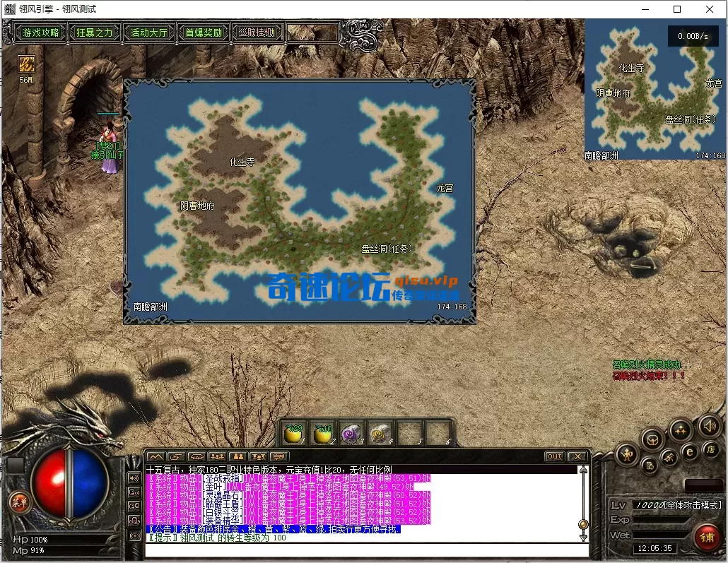Click the 骷髅王质 item link in chat
This screenshot has width=728, height=563.
pos(224,504)
